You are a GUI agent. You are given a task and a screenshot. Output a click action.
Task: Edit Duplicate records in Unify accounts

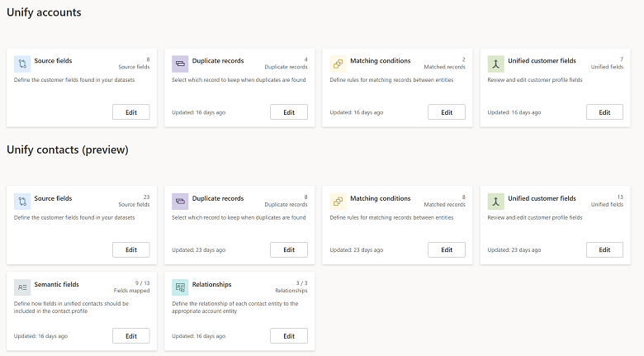[x=289, y=112]
